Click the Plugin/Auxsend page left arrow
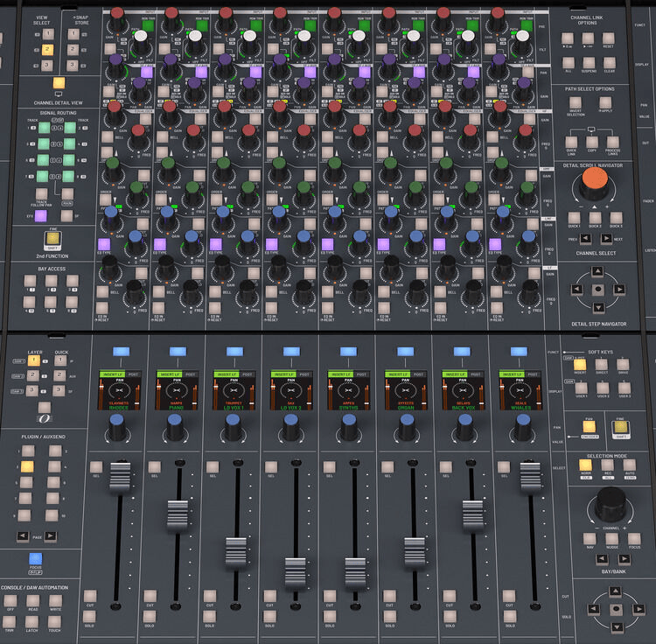The height and width of the screenshot is (644, 656). [x=23, y=535]
